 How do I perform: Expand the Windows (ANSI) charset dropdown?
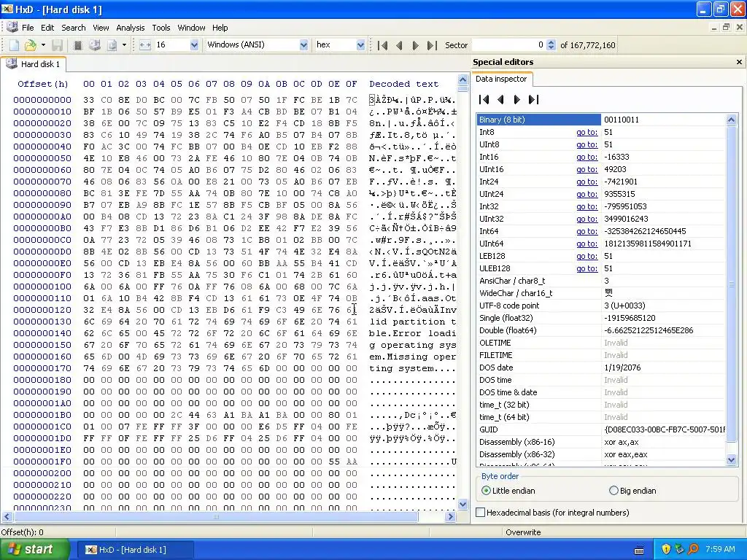tap(303, 45)
